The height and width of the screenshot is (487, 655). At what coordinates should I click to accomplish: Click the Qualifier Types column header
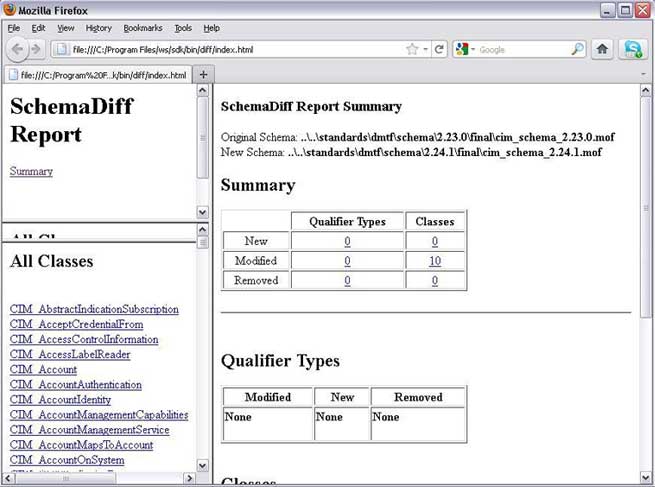(x=347, y=221)
